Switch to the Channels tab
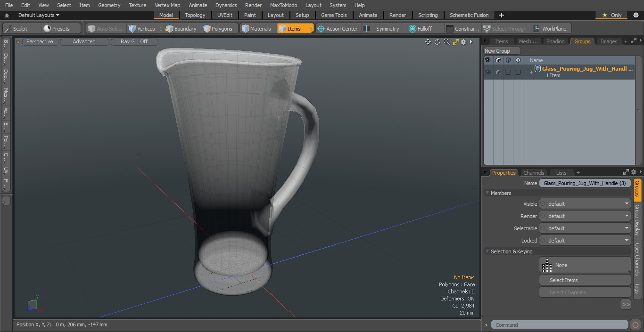The width and height of the screenshot is (644, 332). click(x=534, y=173)
